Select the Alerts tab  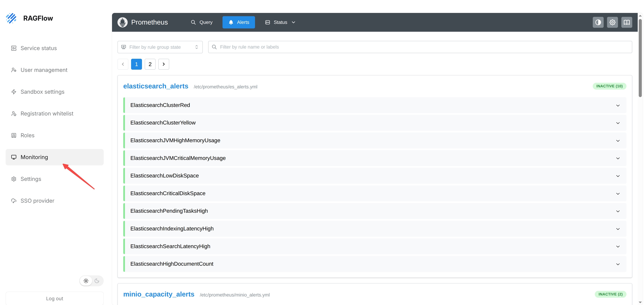[239, 22]
